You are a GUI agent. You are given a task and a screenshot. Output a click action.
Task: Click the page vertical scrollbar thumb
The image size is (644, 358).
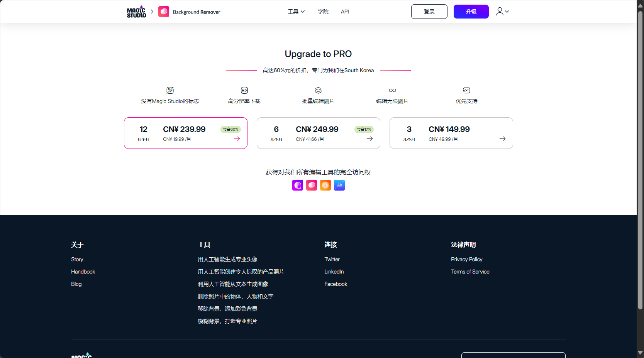[640, 160]
